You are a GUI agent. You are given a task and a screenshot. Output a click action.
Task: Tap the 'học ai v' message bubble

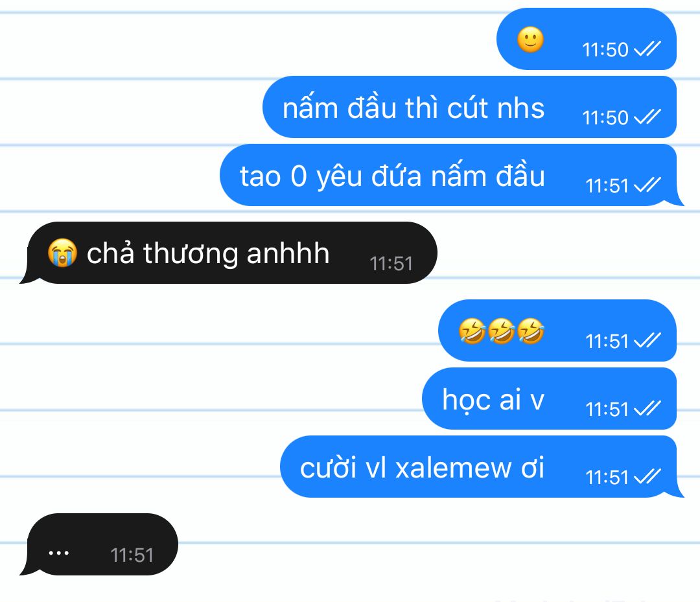coord(549,399)
